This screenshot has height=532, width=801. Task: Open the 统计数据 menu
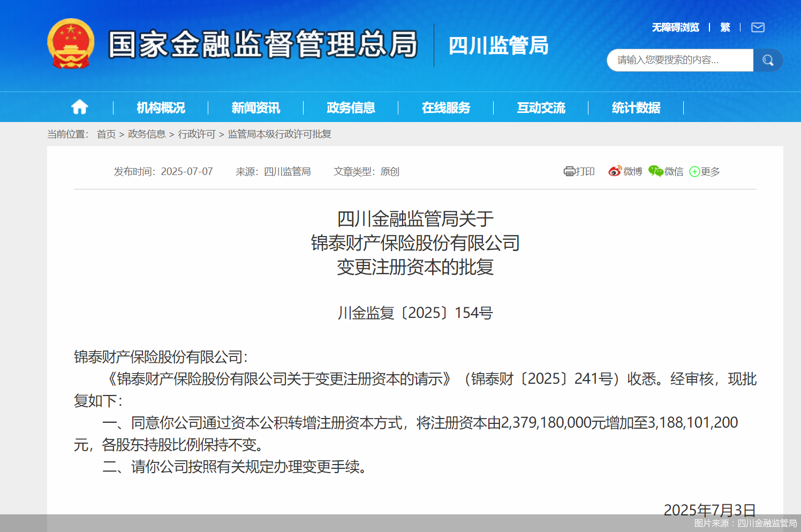click(x=637, y=108)
